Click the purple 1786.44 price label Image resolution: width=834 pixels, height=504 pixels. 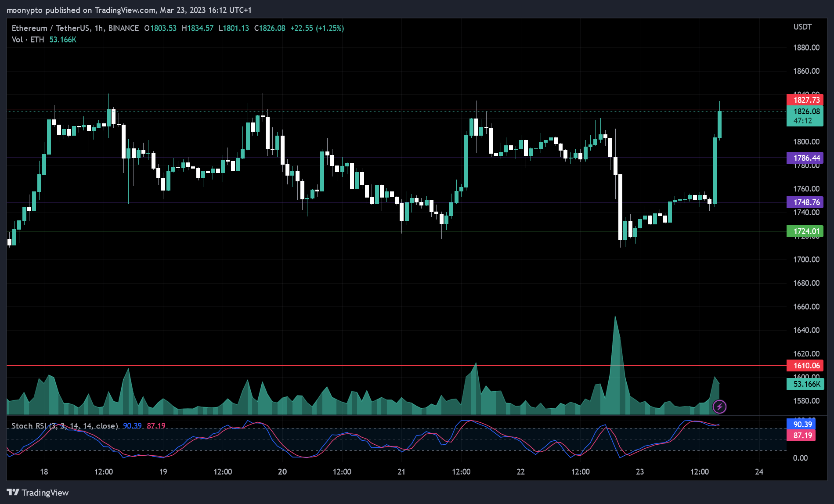pos(805,158)
